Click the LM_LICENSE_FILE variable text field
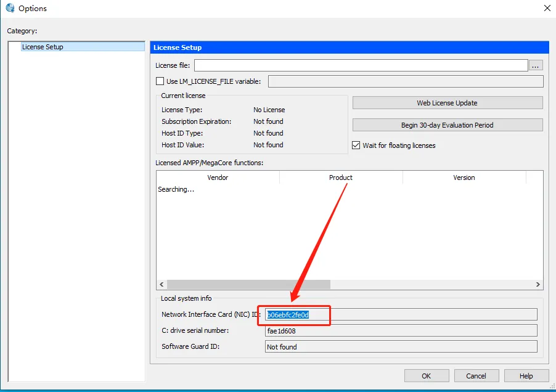 click(406, 81)
